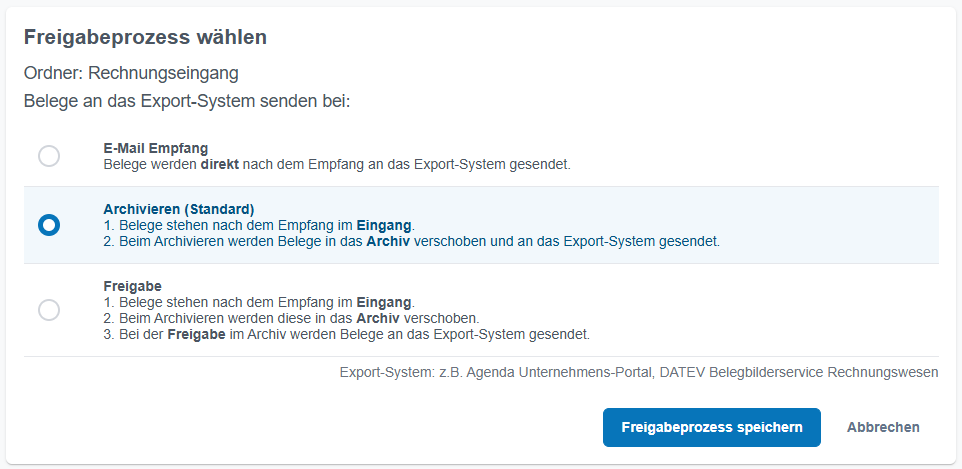
Task: Click the 'Freigabeprozess wählen' heading
Action: point(145,38)
